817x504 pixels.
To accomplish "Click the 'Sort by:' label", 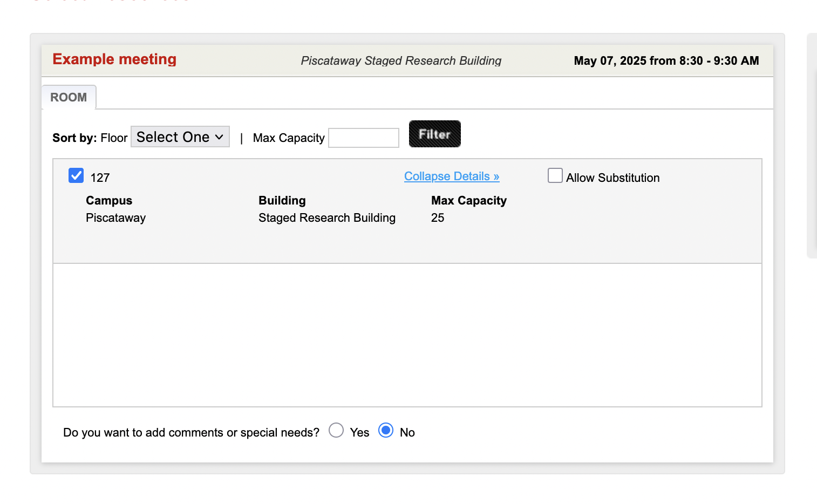I will pyautogui.click(x=74, y=138).
